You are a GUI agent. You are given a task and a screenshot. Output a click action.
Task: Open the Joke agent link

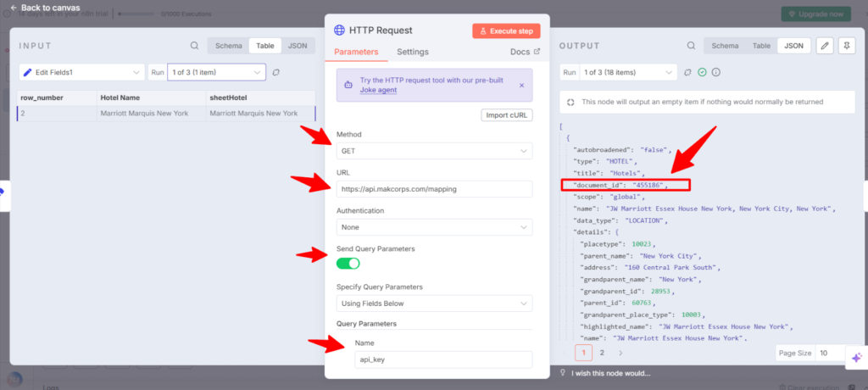pos(378,90)
